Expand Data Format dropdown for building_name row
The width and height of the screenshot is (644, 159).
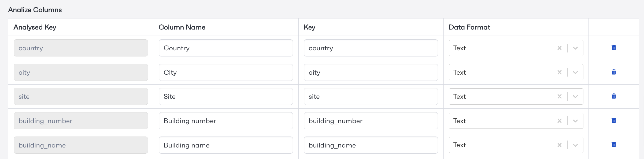(x=575, y=145)
